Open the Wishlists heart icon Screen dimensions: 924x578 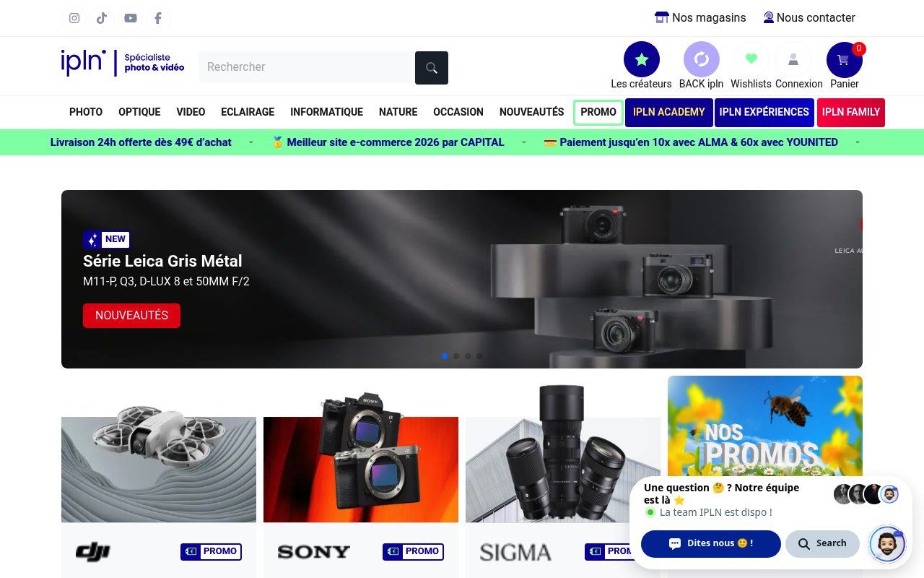[x=751, y=59]
